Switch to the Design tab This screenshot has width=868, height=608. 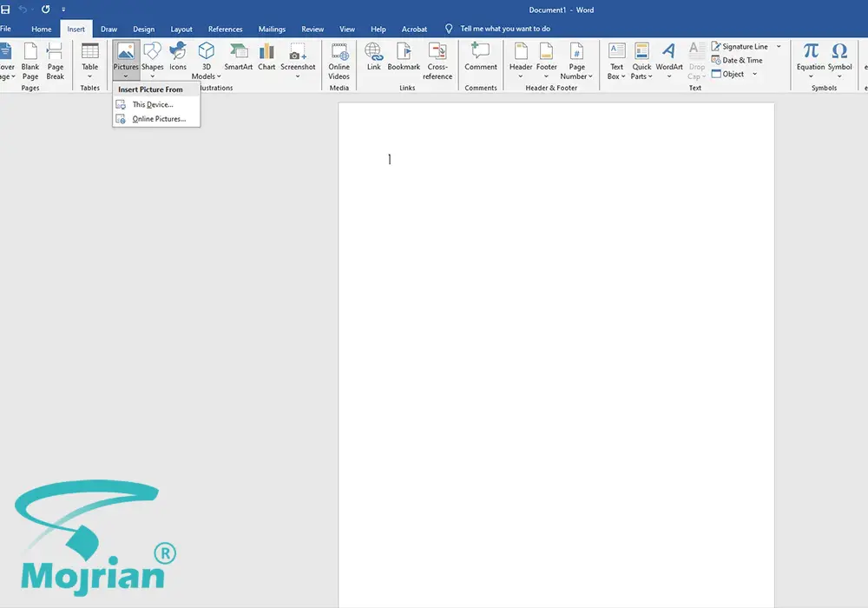(143, 29)
